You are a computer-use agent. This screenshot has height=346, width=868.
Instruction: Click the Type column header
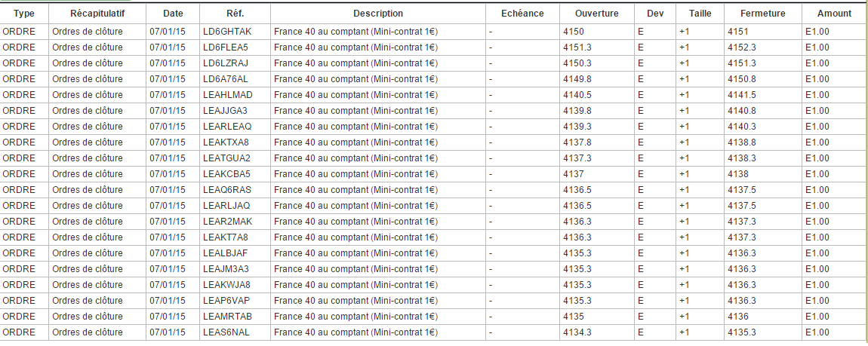pos(24,14)
